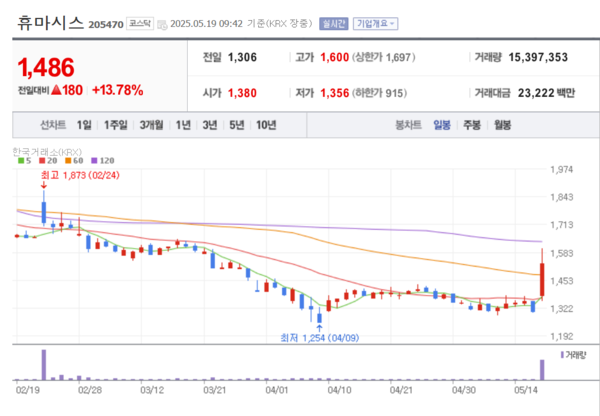Click the 최저 1,254 (04/09) marker
Viewport: 600px width, 416px height.
[x=320, y=338]
